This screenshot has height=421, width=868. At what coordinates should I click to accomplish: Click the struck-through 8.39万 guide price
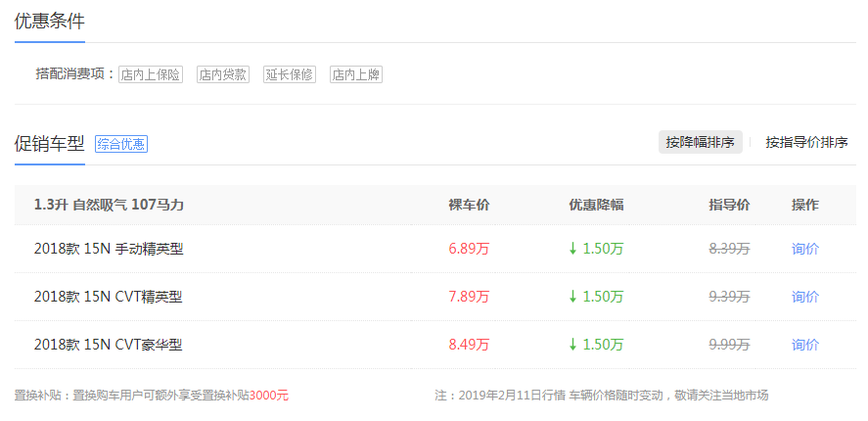tap(729, 249)
